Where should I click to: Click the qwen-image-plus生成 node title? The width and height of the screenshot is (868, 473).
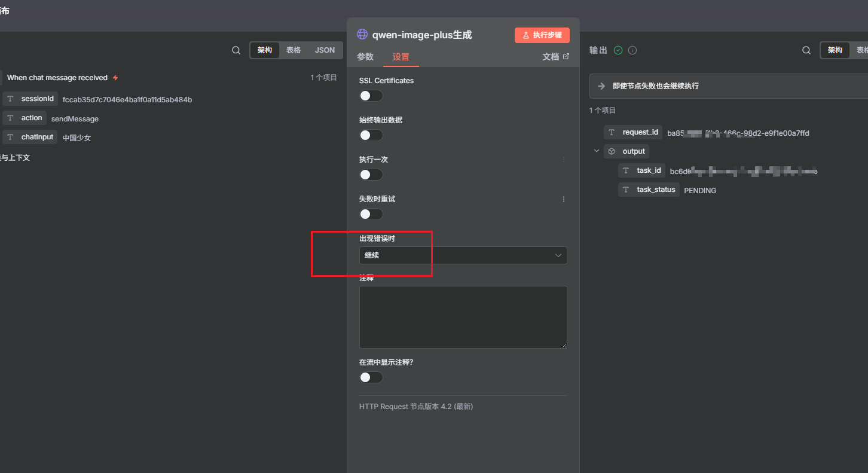(422, 35)
